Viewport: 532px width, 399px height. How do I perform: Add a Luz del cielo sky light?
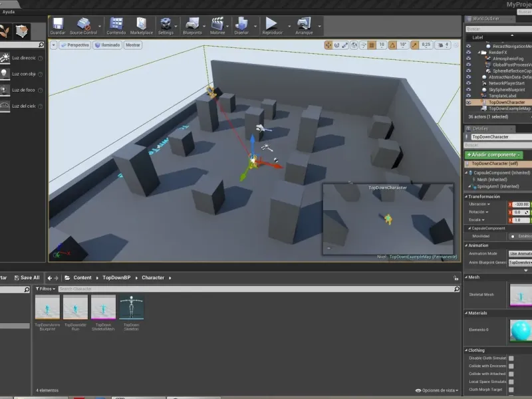(23, 106)
